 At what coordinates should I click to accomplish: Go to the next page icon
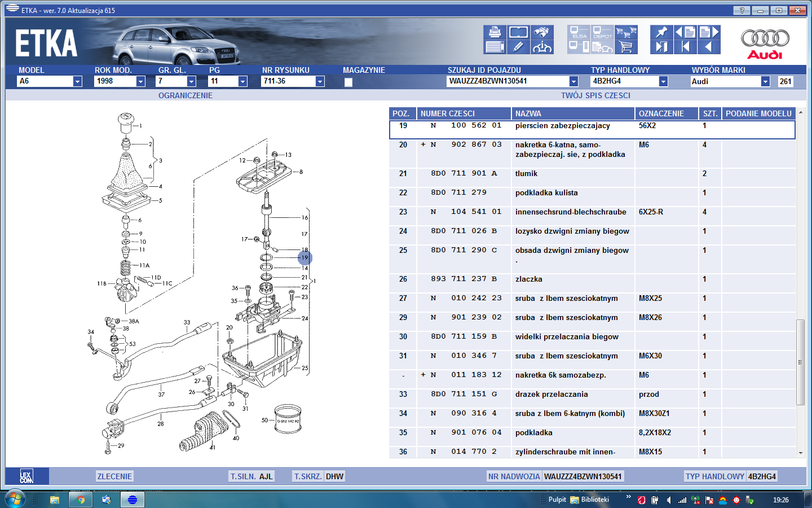(709, 32)
